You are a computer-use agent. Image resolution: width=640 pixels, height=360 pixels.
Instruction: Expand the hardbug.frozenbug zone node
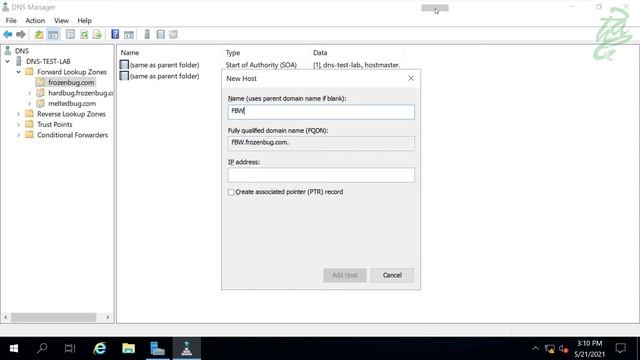pyautogui.click(x=29, y=93)
